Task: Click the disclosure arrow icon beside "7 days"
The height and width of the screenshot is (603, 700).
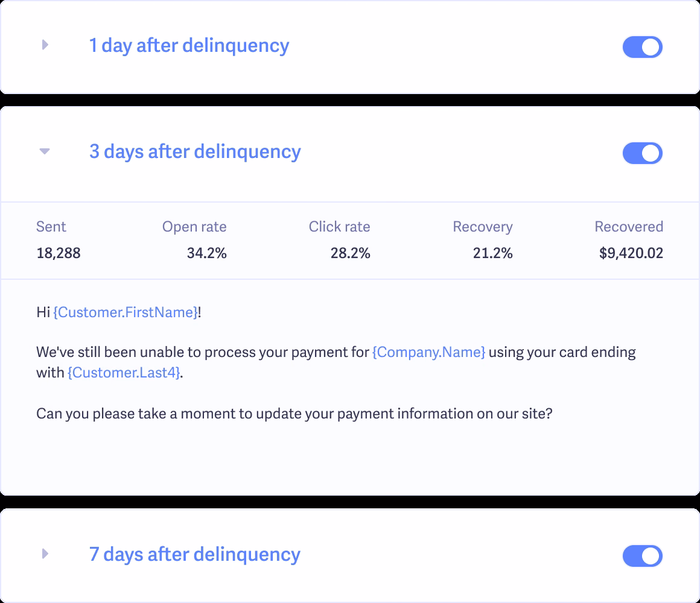Action: click(x=45, y=554)
